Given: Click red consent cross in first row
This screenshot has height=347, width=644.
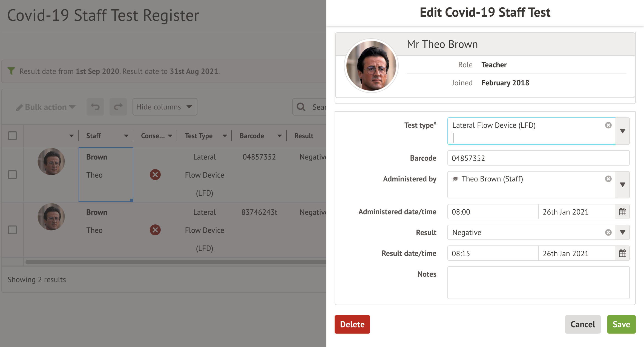Looking at the screenshot, I should coord(155,175).
